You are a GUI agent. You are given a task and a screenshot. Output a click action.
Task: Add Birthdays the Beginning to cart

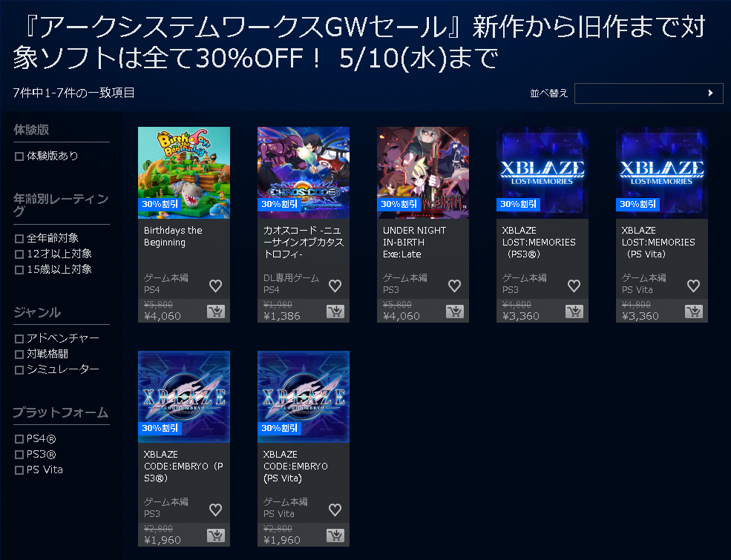pyautogui.click(x=216, y=312)
